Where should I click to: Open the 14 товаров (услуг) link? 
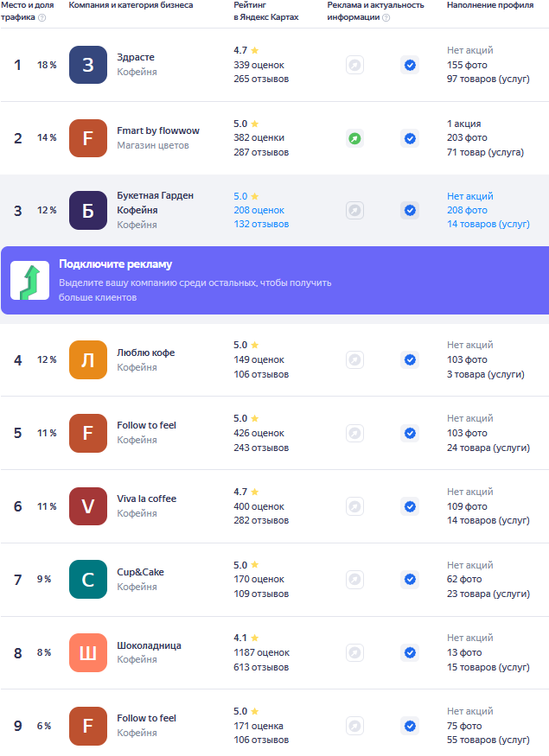(x=488, y=224)
